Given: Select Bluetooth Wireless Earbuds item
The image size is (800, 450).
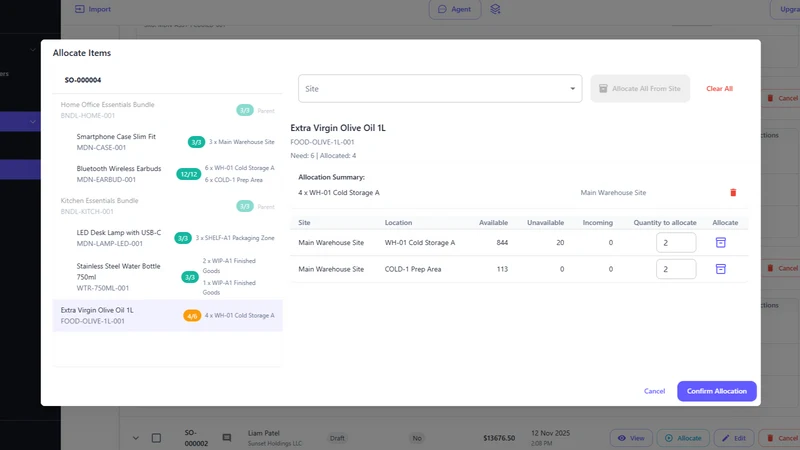Looking at the screenshot, I should 167,174.
